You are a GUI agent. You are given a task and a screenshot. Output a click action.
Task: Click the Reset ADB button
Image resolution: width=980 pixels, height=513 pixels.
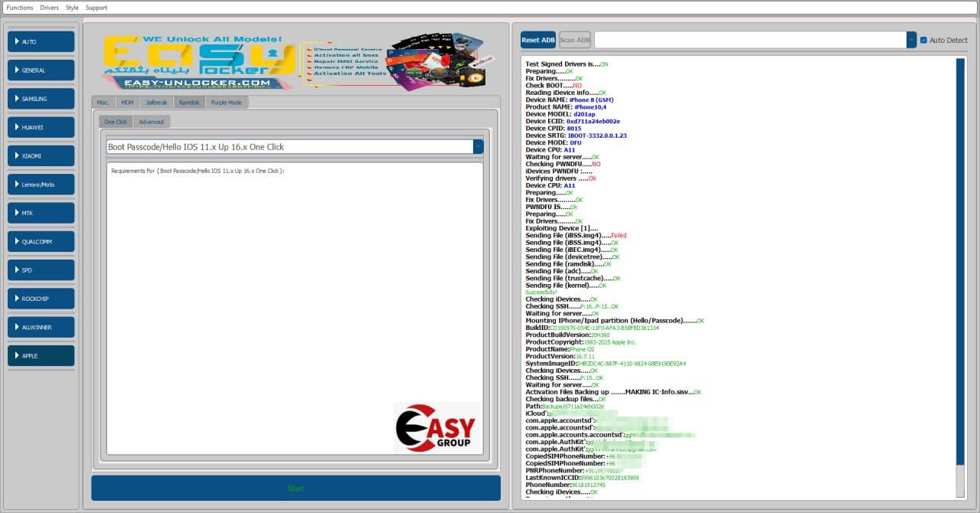(538, 40)
